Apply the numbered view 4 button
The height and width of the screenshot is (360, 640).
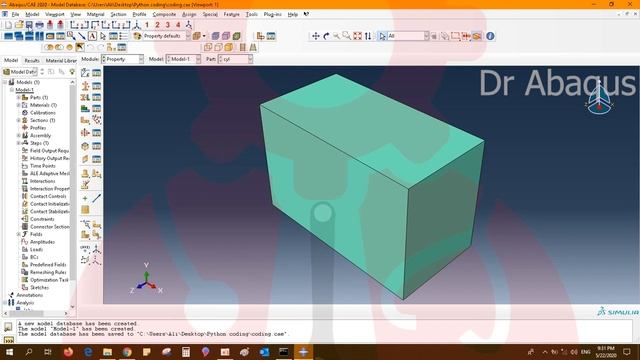coord(178,25)
